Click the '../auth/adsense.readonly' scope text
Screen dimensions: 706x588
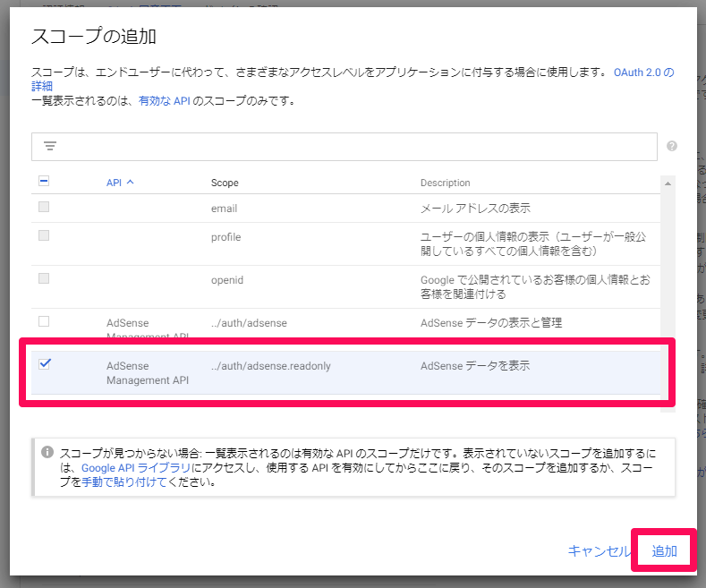(270, 366)
